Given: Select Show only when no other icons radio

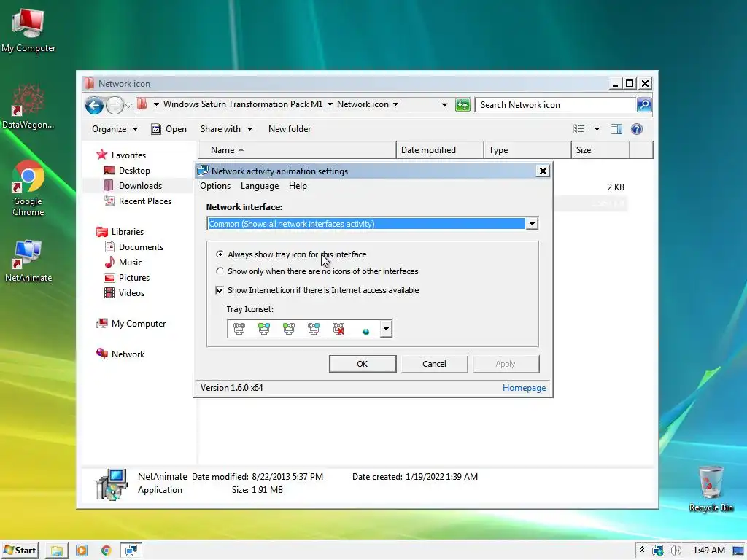Looking at the screenshot, I should [x=220, y=271].
